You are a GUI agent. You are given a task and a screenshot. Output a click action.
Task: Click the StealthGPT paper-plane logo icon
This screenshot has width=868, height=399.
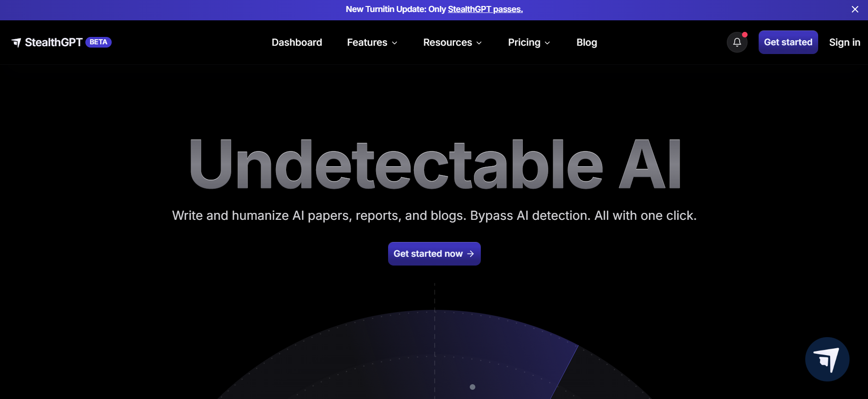pyautogui.click(x=16, y=42)
